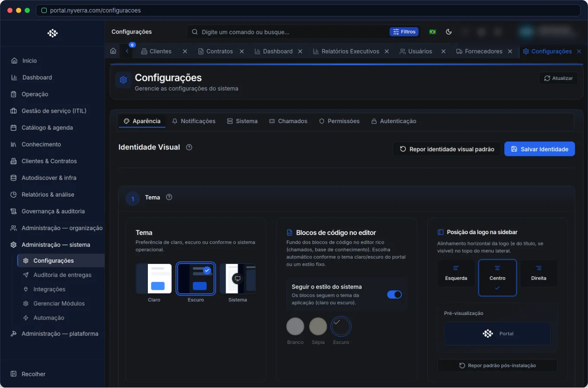
Task: Close the Clientes tab
Action: tap(185, 51)
